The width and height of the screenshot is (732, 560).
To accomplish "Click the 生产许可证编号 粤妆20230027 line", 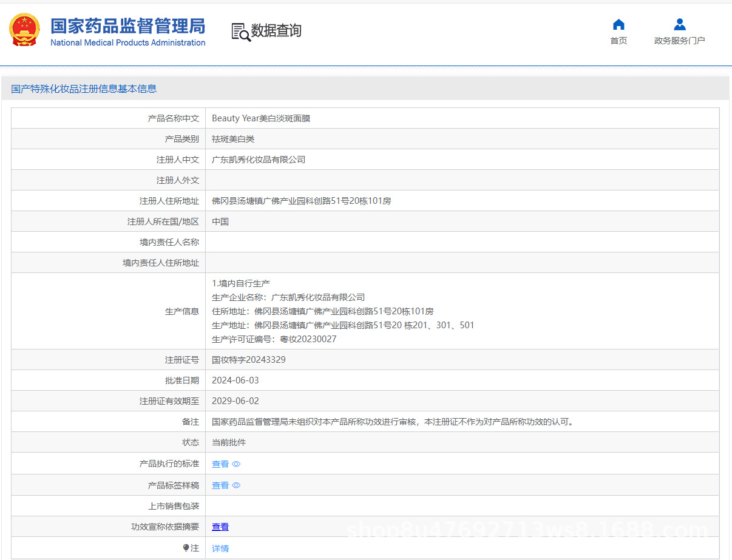I will [274, 339].
